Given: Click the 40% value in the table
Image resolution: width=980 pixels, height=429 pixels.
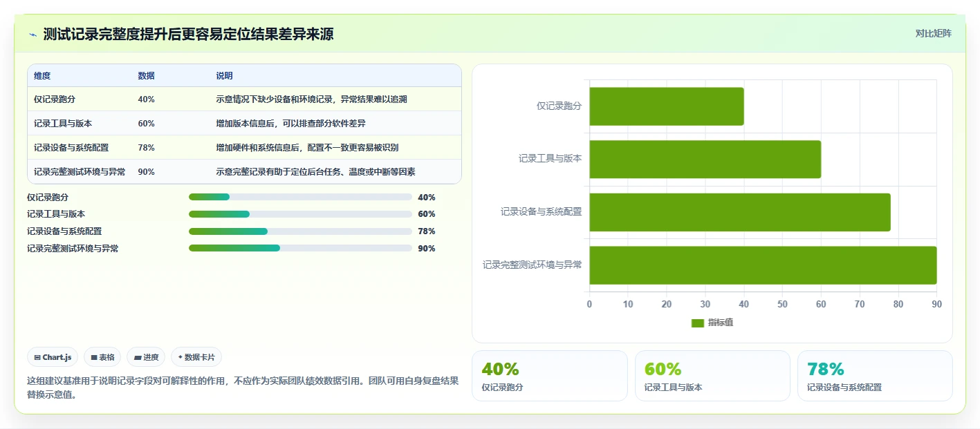Looking at the screenshot, I should [146, 99].
